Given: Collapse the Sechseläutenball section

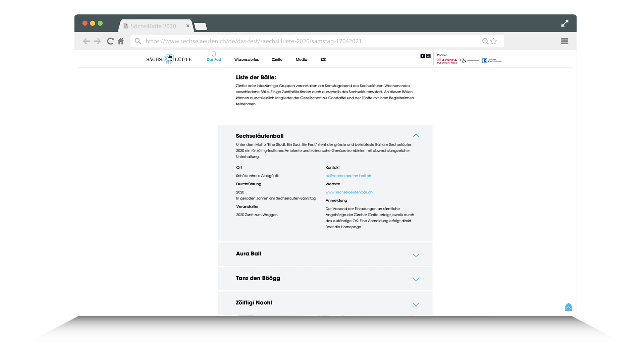Looking at the screenshot, I should point(416,135).
